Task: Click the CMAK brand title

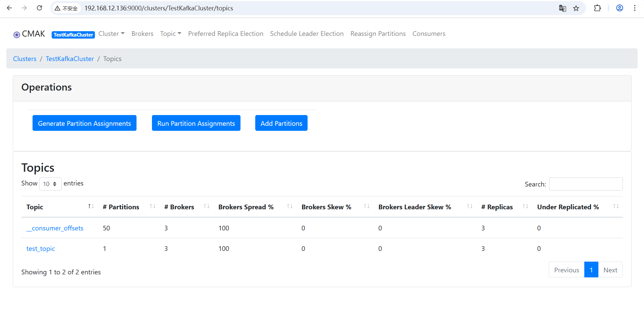Action: [x=34, y=34]
